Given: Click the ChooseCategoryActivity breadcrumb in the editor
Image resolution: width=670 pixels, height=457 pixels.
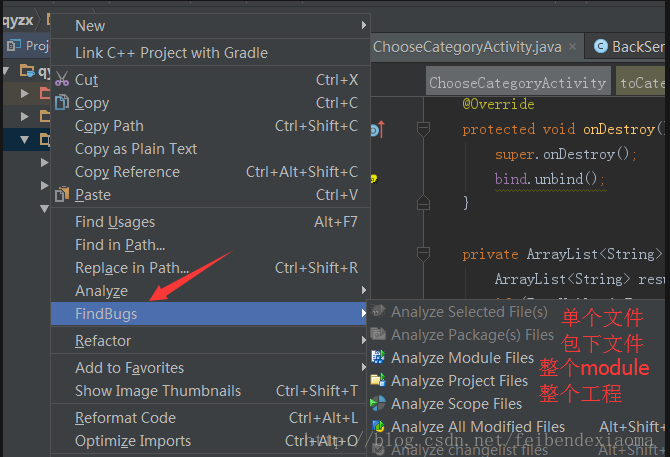Looking at the screenshot, I should click(x=517, y=83).
